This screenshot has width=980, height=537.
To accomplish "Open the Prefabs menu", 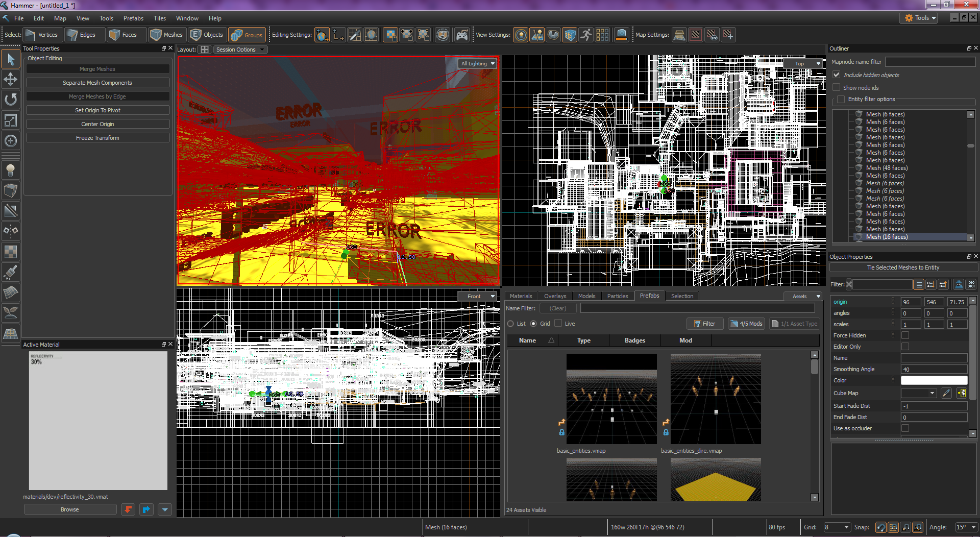I will 133,18.
